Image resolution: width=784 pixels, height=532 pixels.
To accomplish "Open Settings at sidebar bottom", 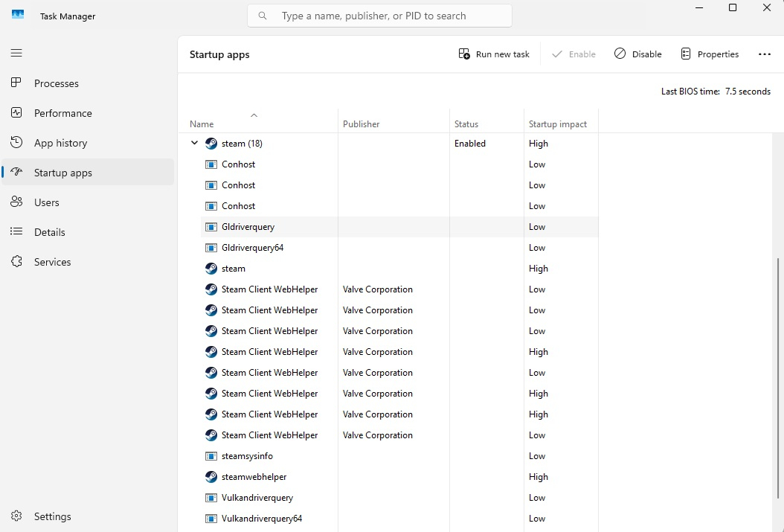I will (88, 516).
